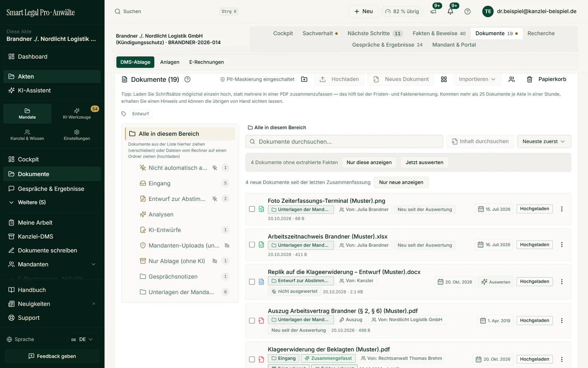Image resolution: width=588 pixels, height=368 pixels.
Task: Select the Unterlagen der Manda... folder in tree
Action: point(181,292)
